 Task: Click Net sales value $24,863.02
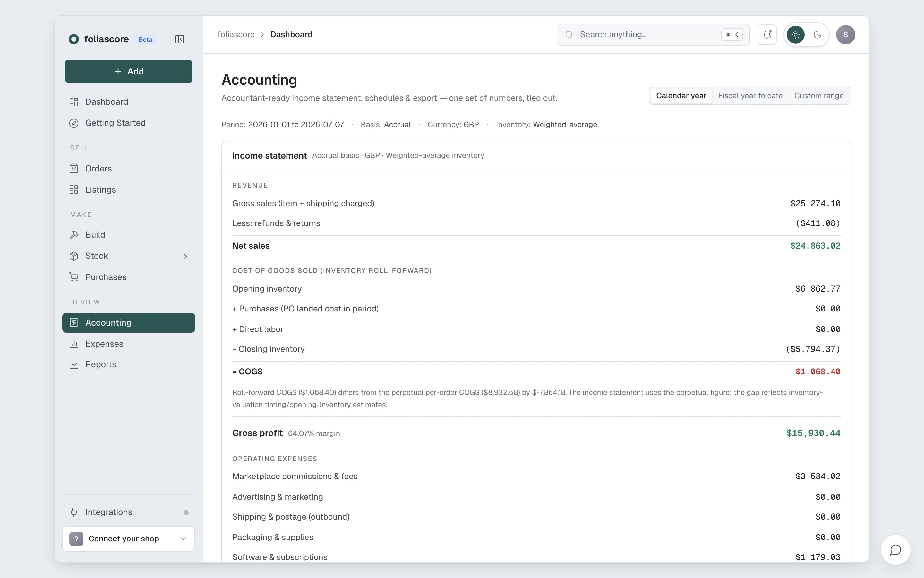[x=815, y=246]
